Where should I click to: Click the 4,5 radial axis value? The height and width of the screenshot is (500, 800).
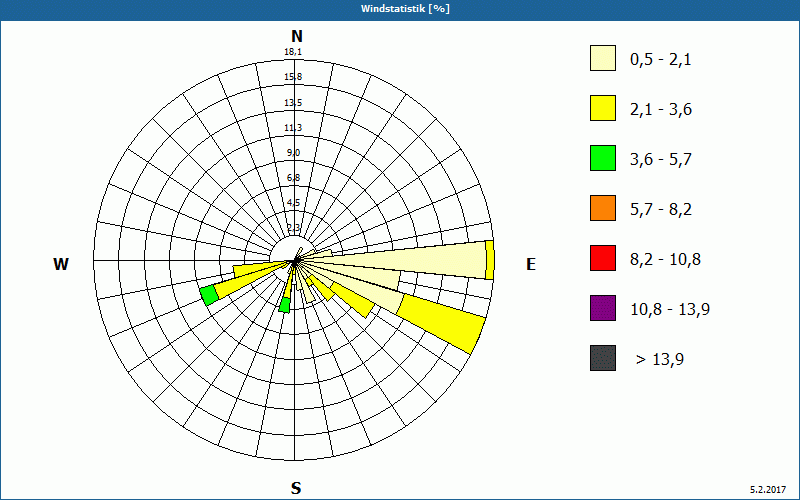(x=293, y=203)
